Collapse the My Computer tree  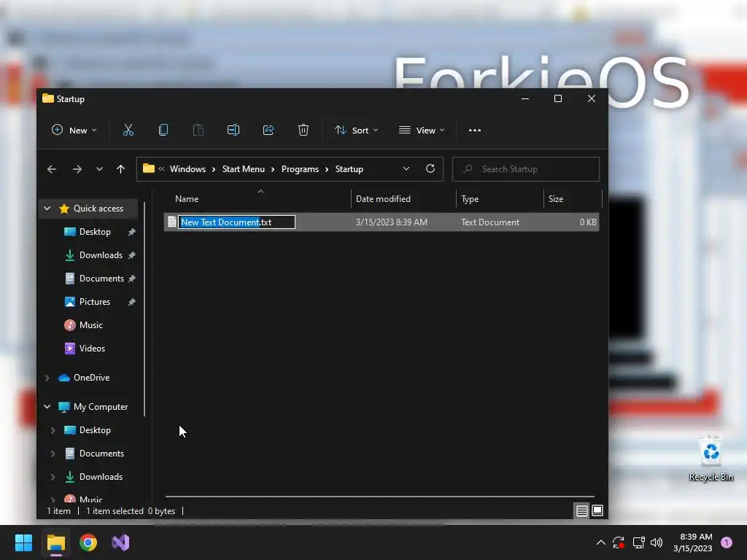tap(47, 407)
